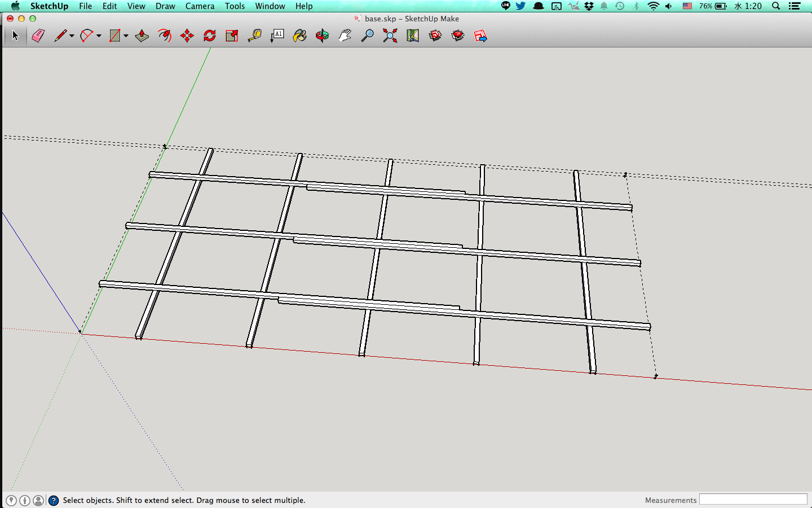The width and height of the screenshot is (812, 508).
Task: Open Instructor help via question mark icon
Action: 54,500
